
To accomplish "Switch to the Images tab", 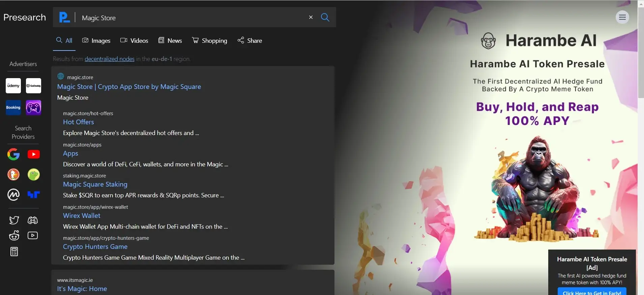I will 96,41.
